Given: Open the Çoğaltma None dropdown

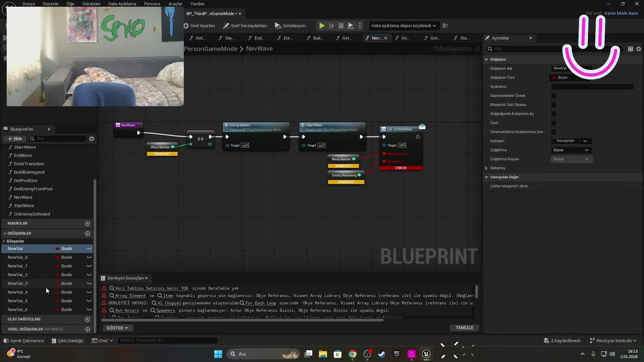Looking at the screenshot, I should 571,150.
